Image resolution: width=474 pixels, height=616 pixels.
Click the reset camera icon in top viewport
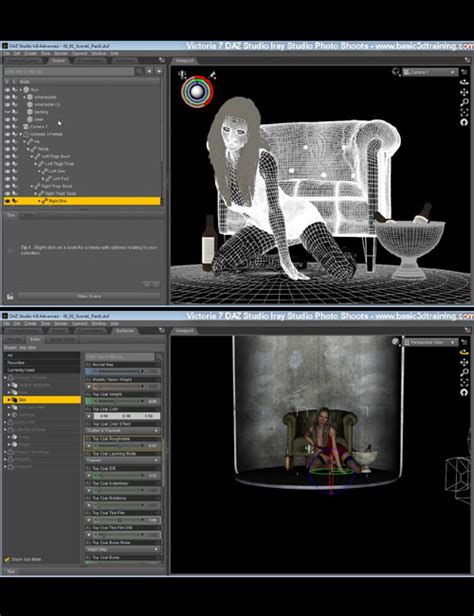point(464,122)
